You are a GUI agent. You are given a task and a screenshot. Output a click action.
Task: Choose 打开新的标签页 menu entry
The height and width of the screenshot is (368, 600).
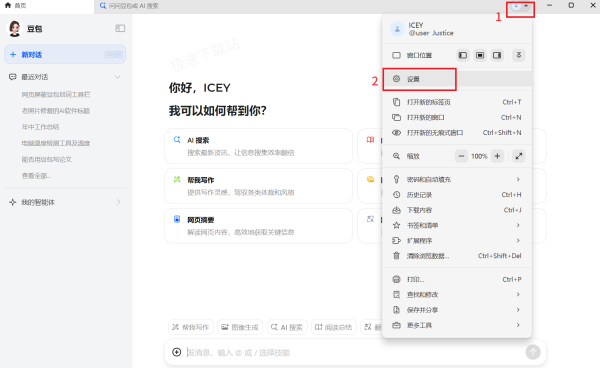457,102
